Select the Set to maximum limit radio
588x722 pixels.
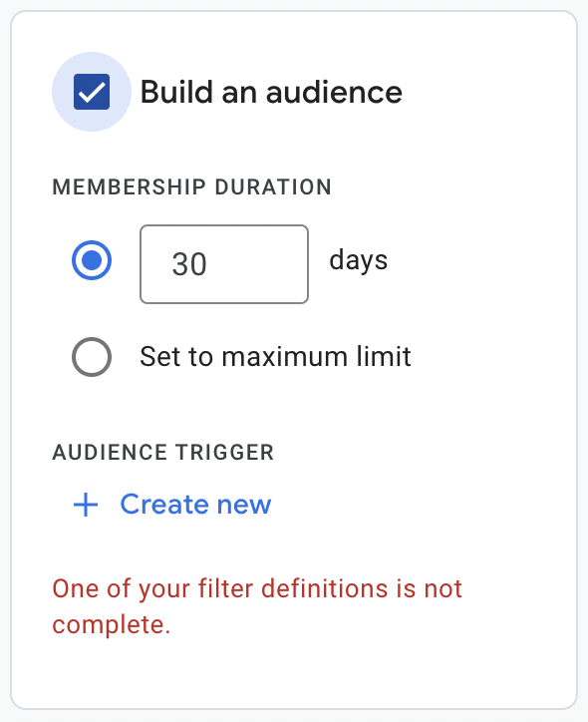coord(92,357)
